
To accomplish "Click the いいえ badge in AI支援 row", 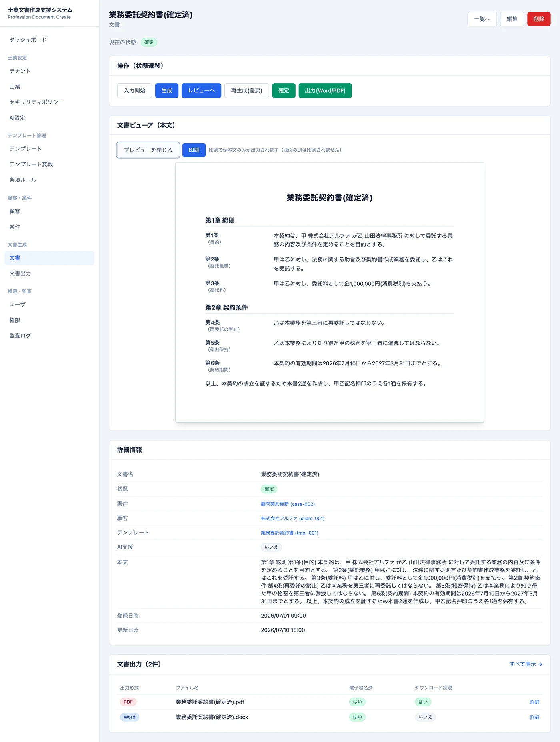I will click(271, 547).
